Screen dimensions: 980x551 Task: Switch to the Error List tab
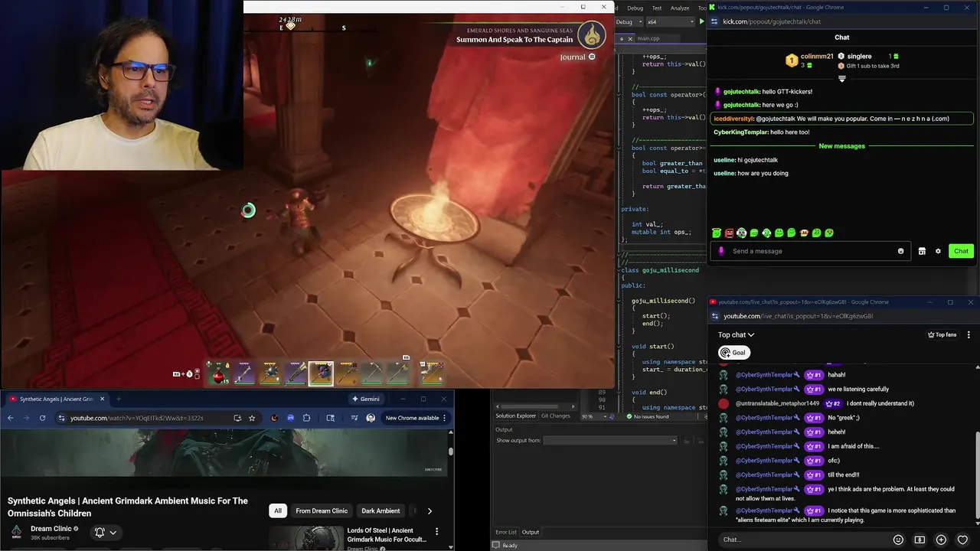[x=506, y=532]
